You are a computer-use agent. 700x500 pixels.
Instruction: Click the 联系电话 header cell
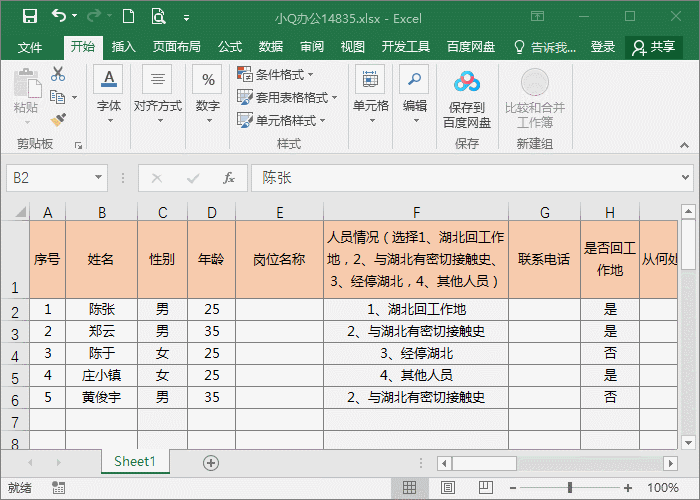pos(544,259)
